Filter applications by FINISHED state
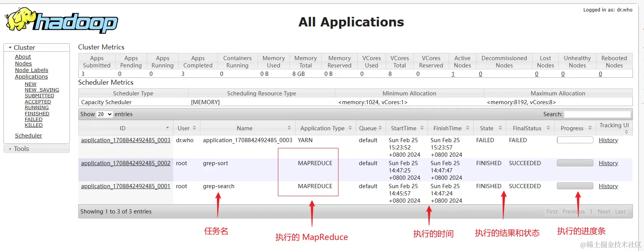This screenshot has width=644, height=251. point(37,114)
